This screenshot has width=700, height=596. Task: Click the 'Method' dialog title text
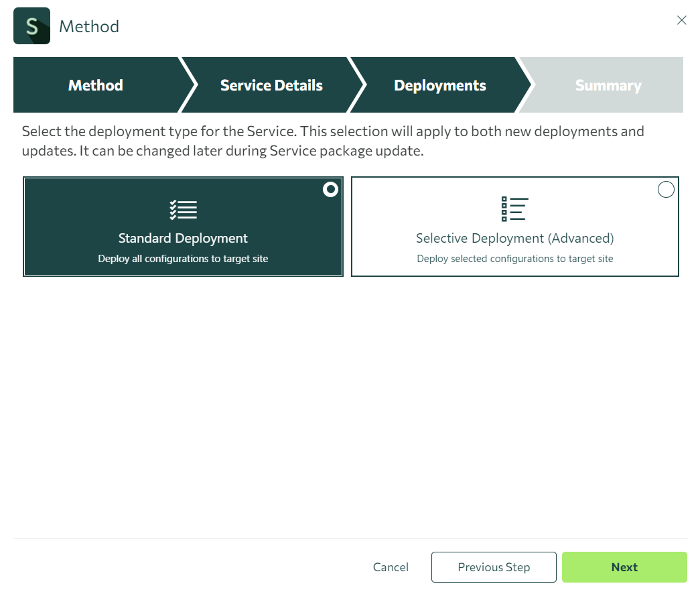coord(89,26)
